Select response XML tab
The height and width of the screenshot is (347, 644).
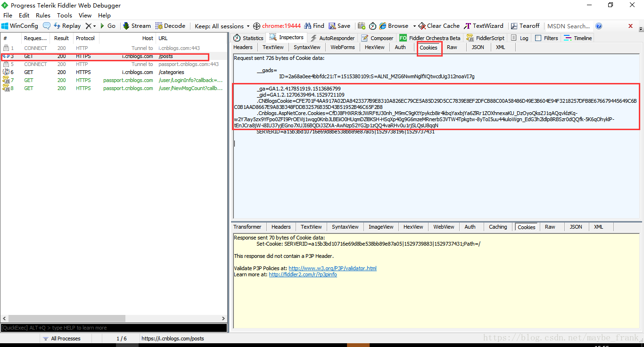click(x=599, y=227)
